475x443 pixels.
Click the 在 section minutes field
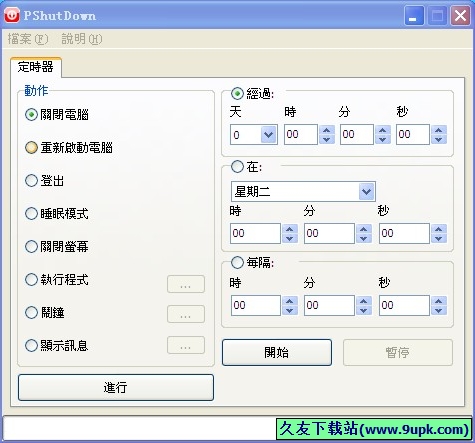point(329,233)
